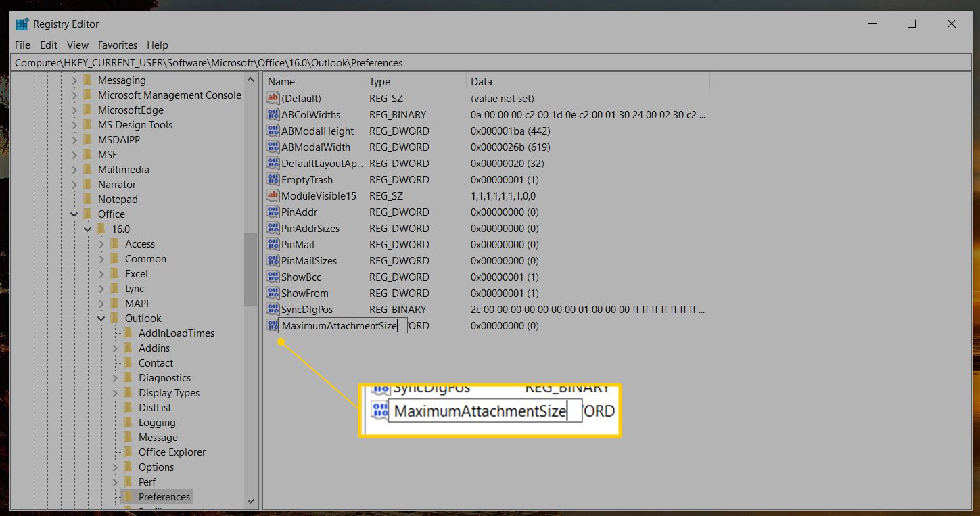Sort by the Name column header

314,81
